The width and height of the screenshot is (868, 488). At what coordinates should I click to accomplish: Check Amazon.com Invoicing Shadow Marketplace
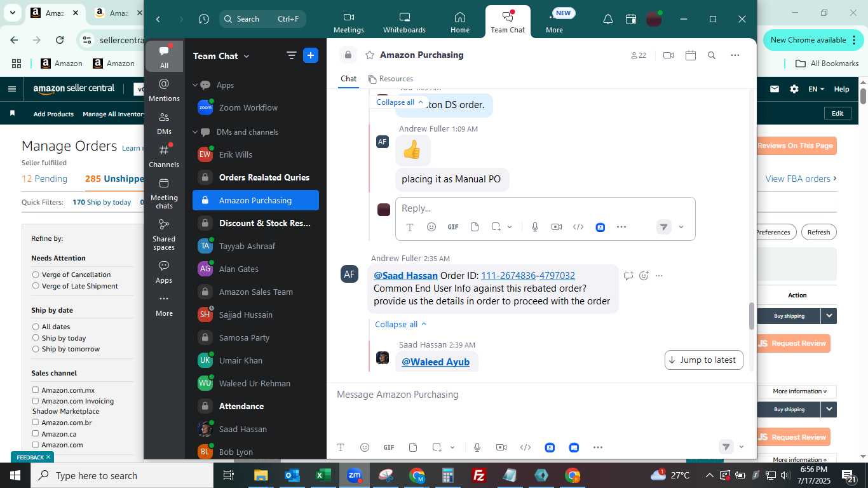(36, 401)
